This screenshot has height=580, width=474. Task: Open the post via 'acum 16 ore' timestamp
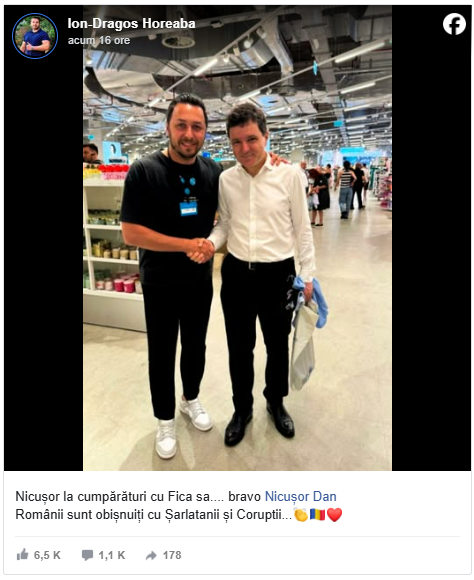(x=99, y=40)
